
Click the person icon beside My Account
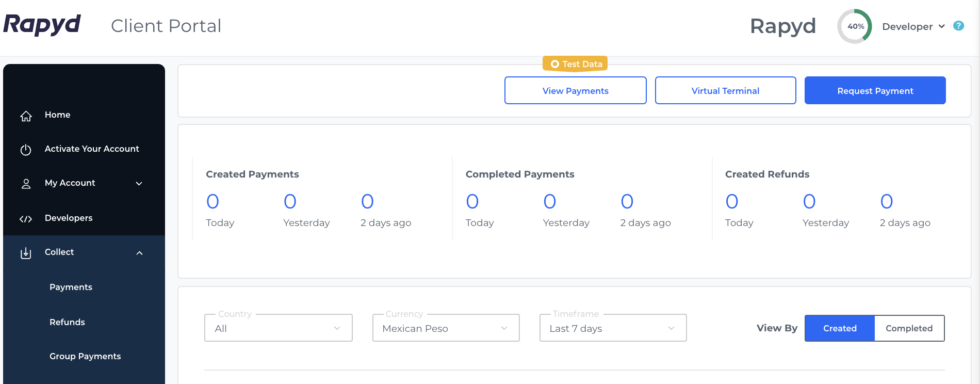[x=26, y=184]
